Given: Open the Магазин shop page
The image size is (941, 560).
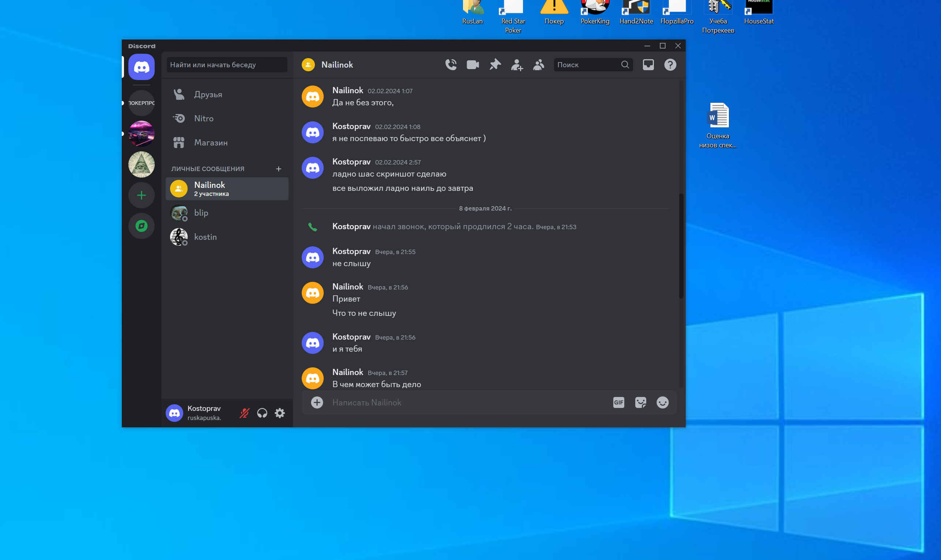Looking at the screenshot, I should [x=226, y=143].
